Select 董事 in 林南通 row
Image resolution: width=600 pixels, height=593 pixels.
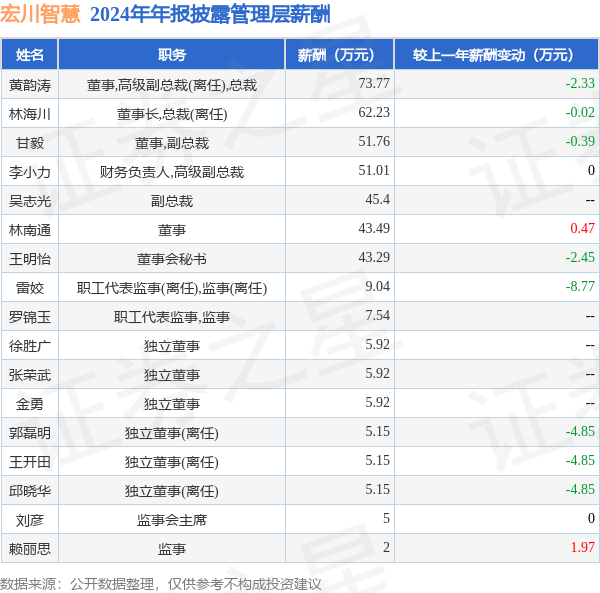click(x=172, y=230)
